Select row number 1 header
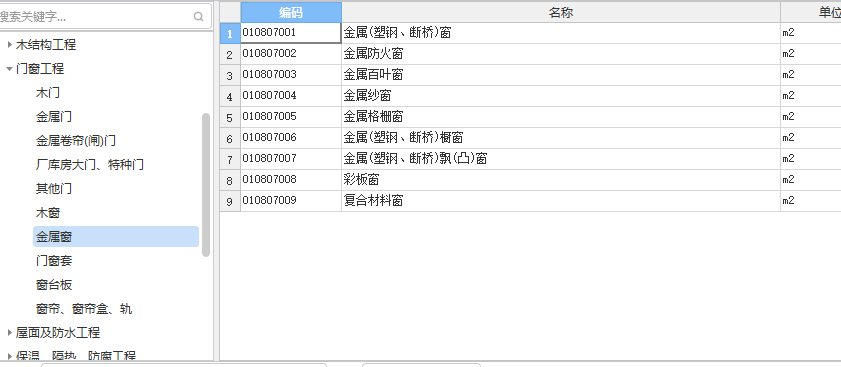 230,33
